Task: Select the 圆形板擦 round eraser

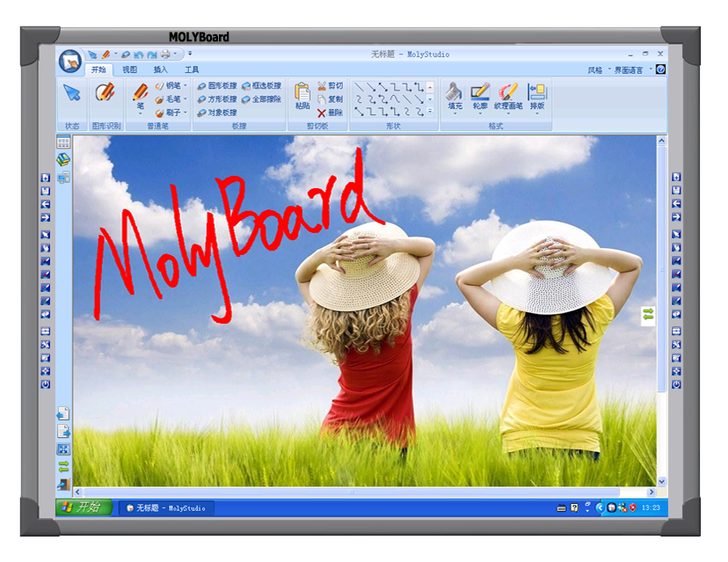Action: (x=217, y=85)
